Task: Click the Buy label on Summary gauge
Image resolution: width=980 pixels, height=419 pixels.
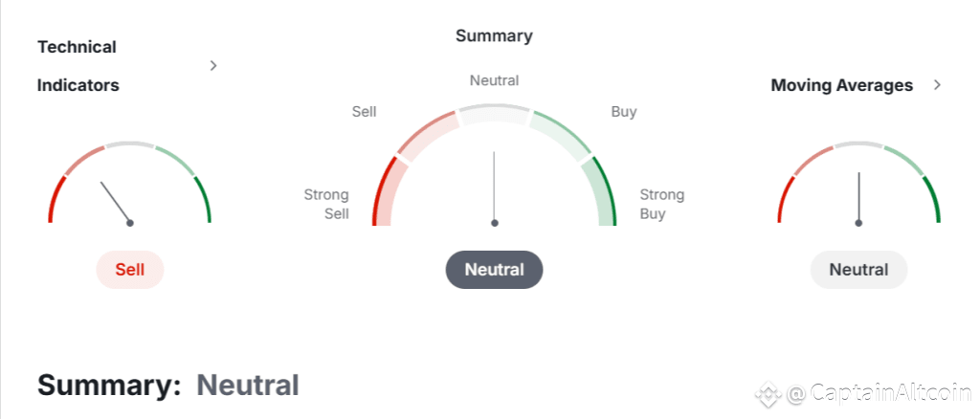Action: [624, 112]
